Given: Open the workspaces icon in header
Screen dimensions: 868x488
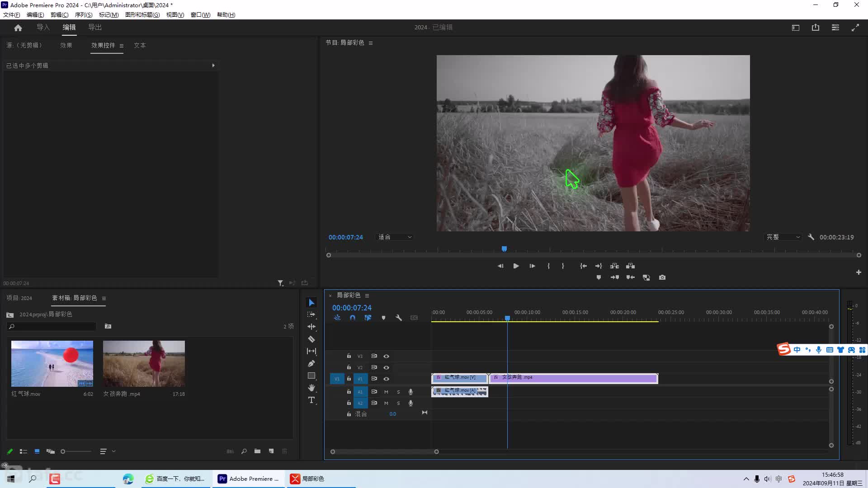Looking at the screenshot, I should [835, 28].
